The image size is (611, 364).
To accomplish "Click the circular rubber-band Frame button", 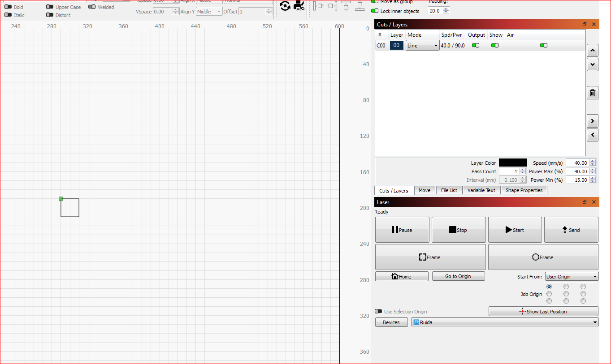I will click(x=543, y=257).
